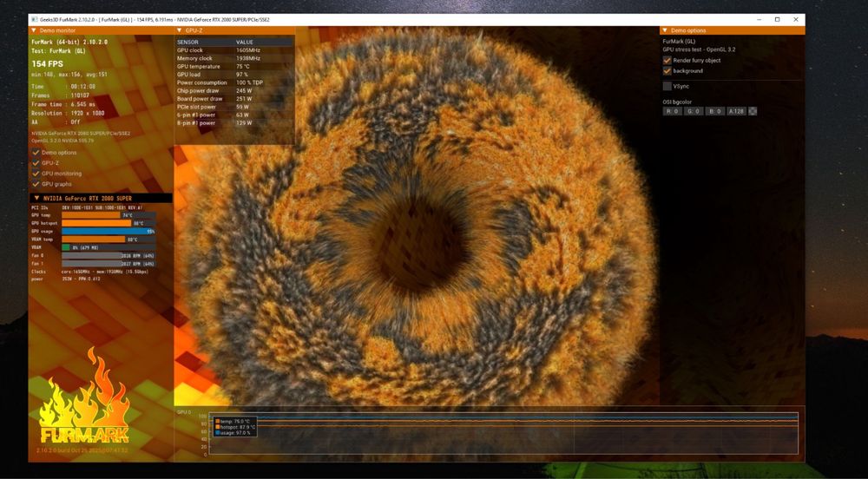Uncheck the Demo options checkbox in monitor panel
This screenshot has width=868, height=479.
(36, 152)
